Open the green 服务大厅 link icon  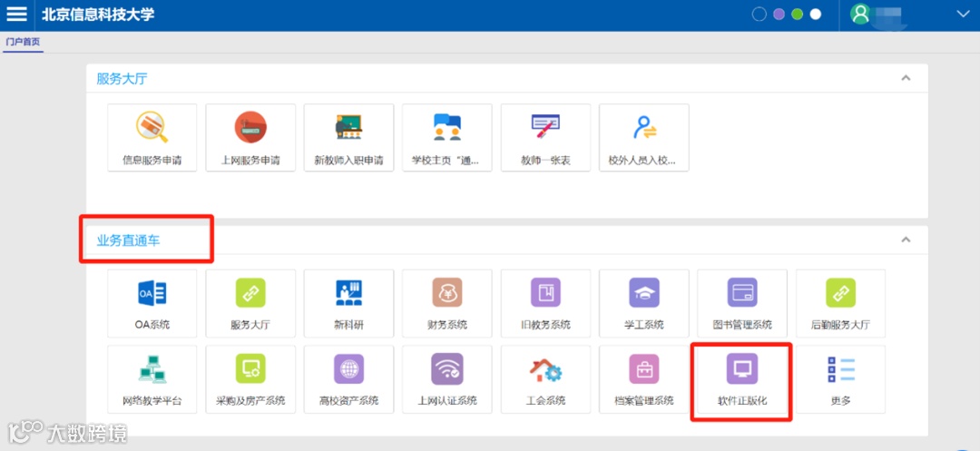tap(250, 293)
